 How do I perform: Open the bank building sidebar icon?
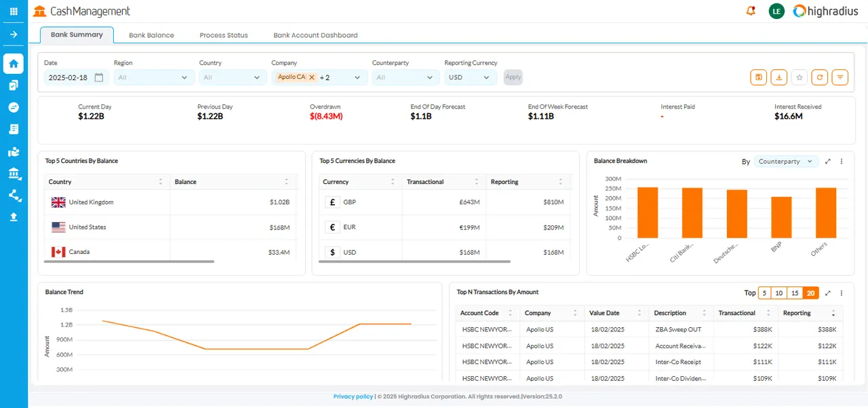pyautogui.click(x=14, y=174)
